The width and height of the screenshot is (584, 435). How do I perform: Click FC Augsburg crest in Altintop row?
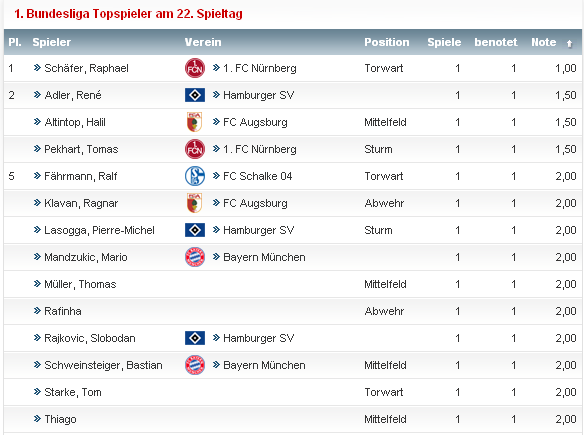tap(194, 122)
